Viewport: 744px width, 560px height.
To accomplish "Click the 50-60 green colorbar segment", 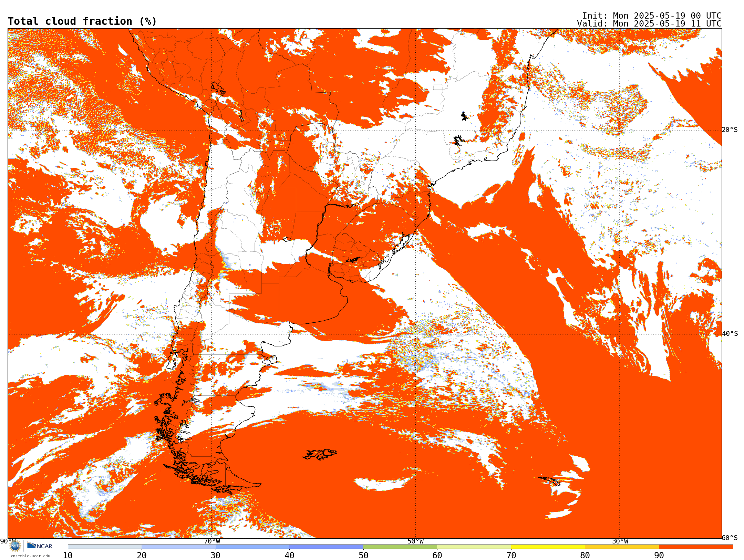I will point(400,547).
